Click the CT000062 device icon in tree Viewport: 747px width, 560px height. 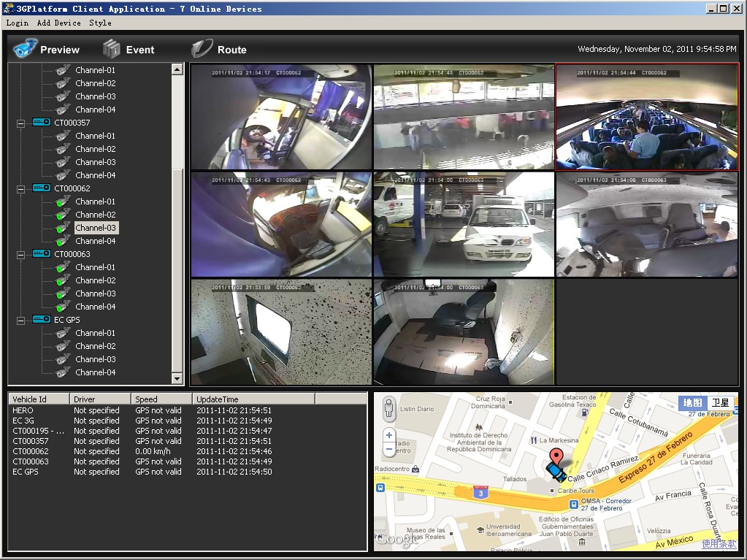tap(41, 188)
